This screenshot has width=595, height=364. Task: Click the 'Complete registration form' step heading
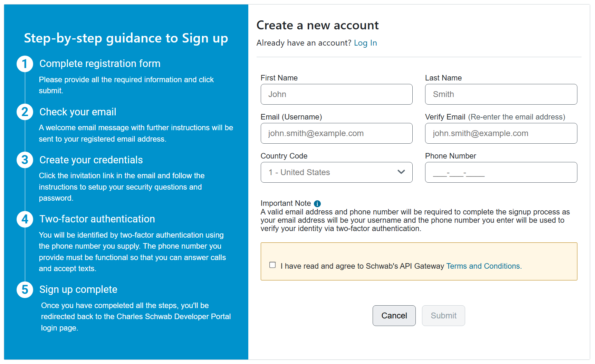click(x=100, y=64)
